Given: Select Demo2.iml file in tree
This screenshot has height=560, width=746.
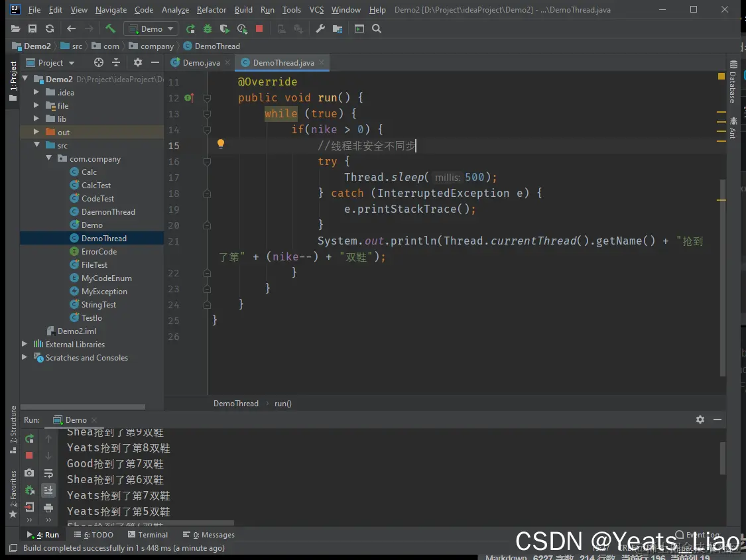Looking at the screenshot, I should pos(77,331).
